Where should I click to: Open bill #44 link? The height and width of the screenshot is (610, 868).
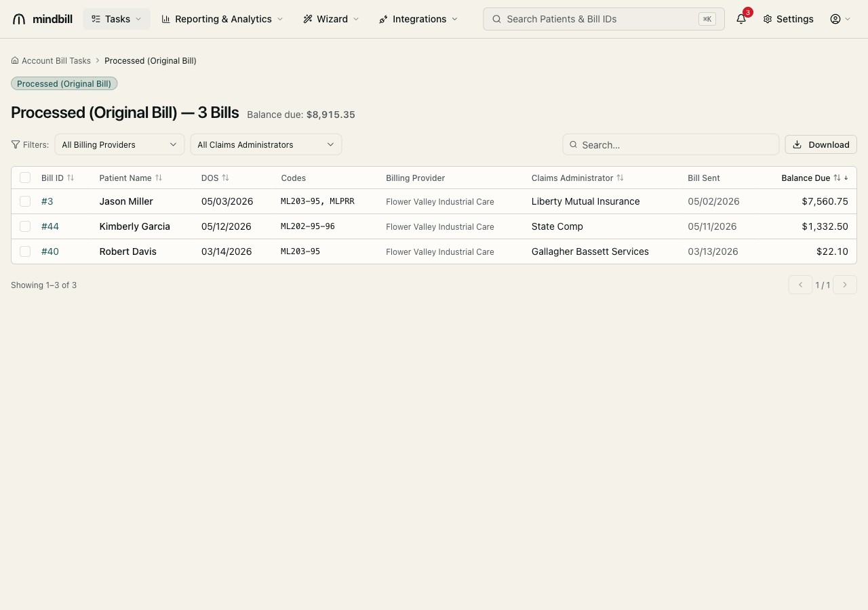[50, 226]
